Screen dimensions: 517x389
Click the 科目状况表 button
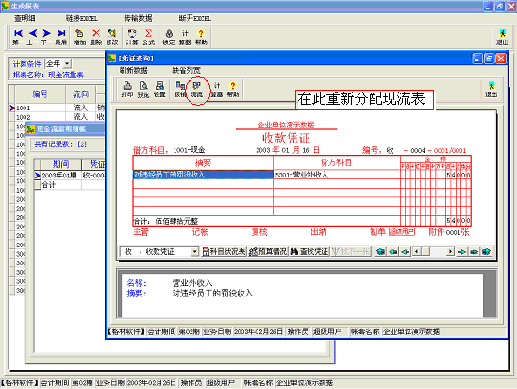(224, 251)
